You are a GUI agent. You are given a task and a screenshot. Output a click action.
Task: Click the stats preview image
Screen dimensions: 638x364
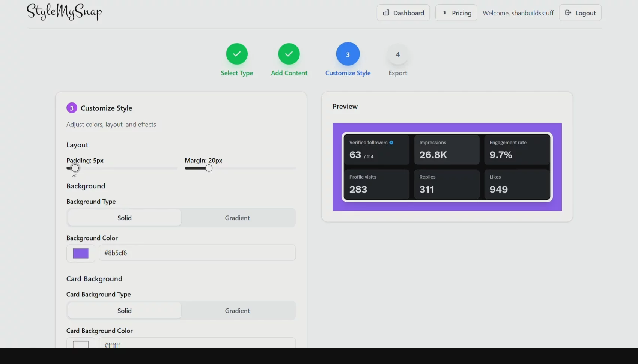tap(447, 167)
